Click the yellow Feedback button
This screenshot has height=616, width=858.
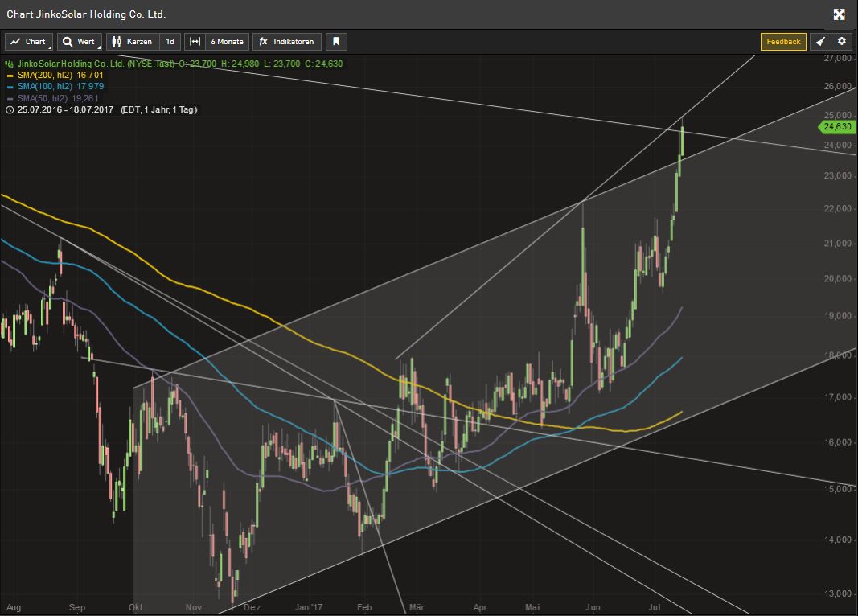tap(783, 42)
